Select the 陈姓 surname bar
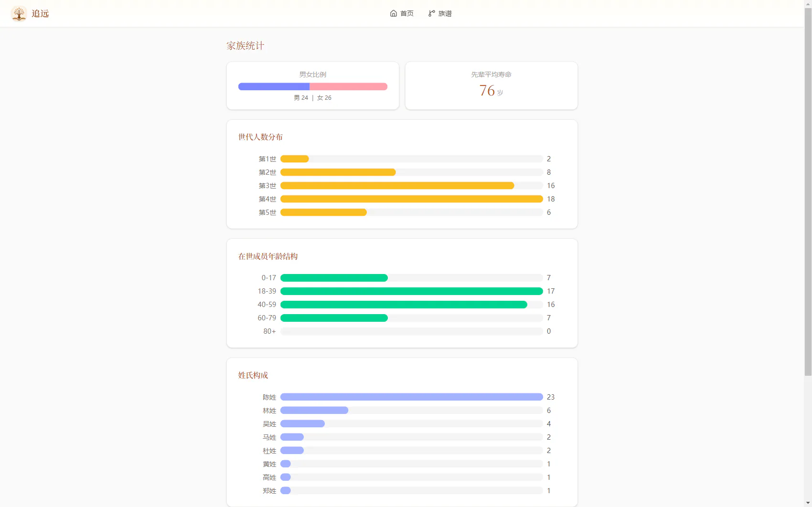 coord(411,397)
